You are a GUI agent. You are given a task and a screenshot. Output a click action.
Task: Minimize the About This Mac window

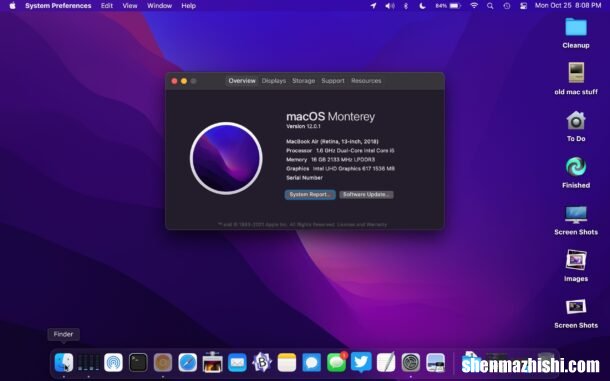[184, 81]
